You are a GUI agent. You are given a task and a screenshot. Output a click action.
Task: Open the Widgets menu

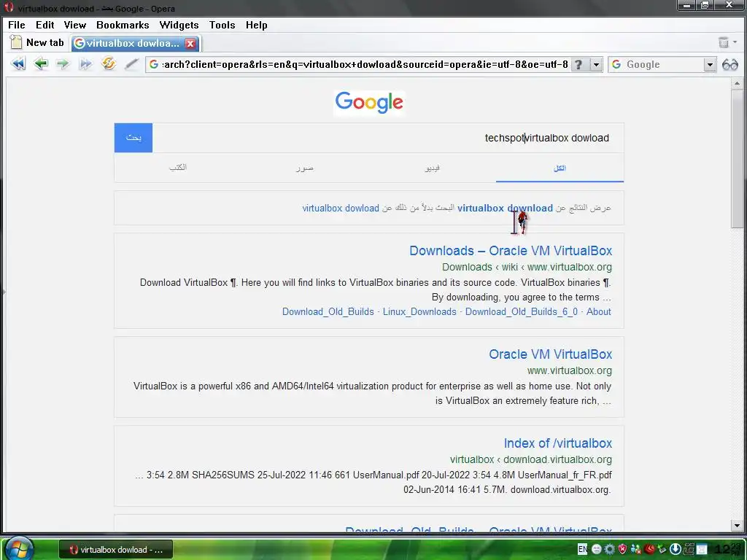tap(179, 25)
